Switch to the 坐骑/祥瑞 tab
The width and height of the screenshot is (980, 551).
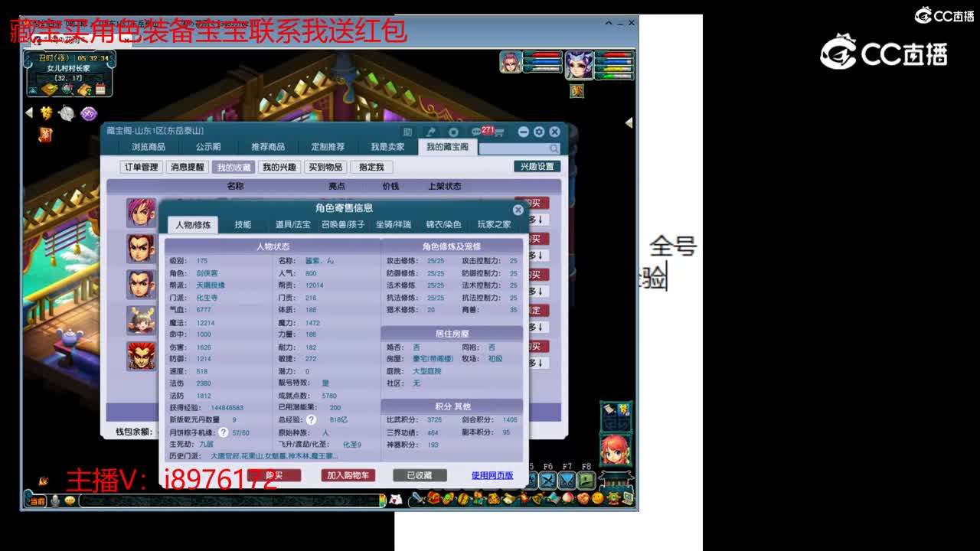tap(394, 224)
